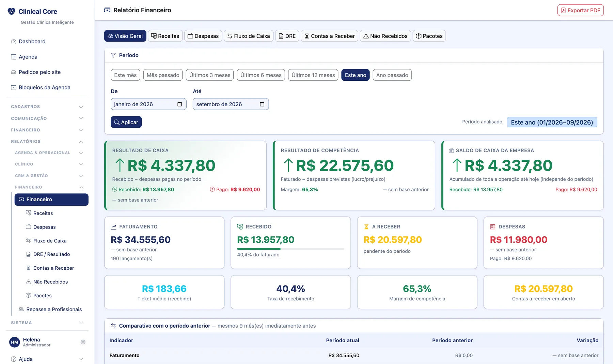The height and width of the screenshot is (364, 613).
Task: Click the Pedidos pelo site cloud icon
Action: pos(14,72)
